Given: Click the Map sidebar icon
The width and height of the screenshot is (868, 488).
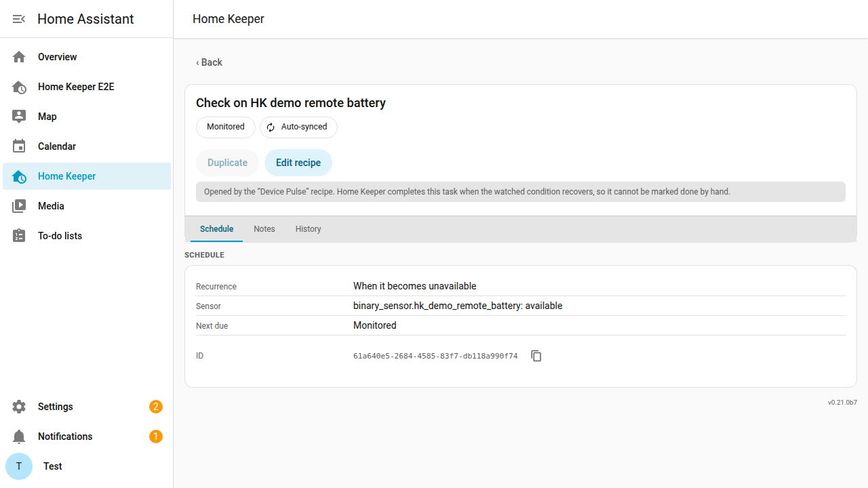Looking at the screenshot, I should click(19, 117).
